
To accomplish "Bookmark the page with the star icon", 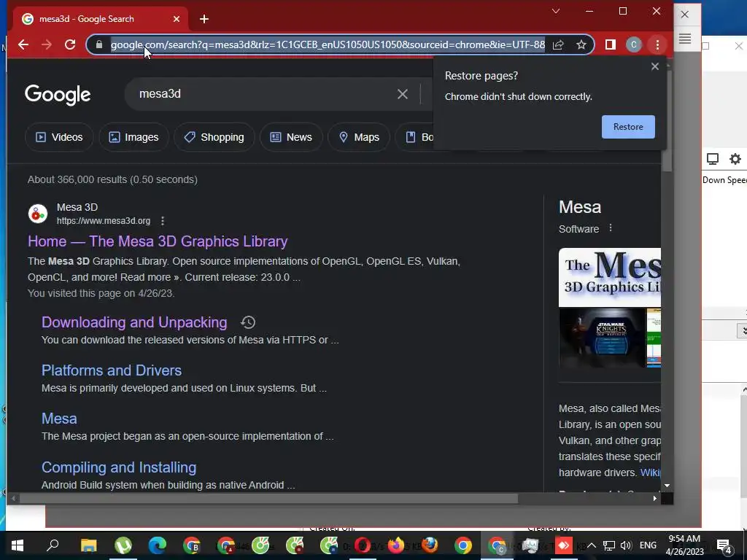I will coord(581,44).
